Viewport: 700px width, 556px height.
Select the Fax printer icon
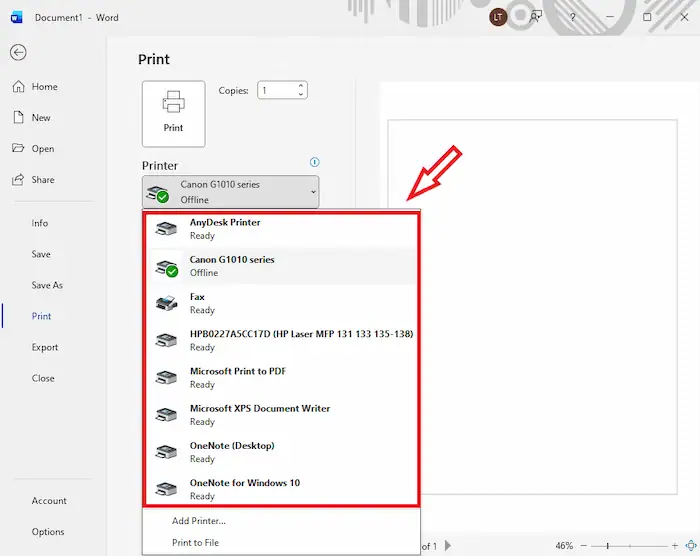pyautogui.click(x=166, y=304)
